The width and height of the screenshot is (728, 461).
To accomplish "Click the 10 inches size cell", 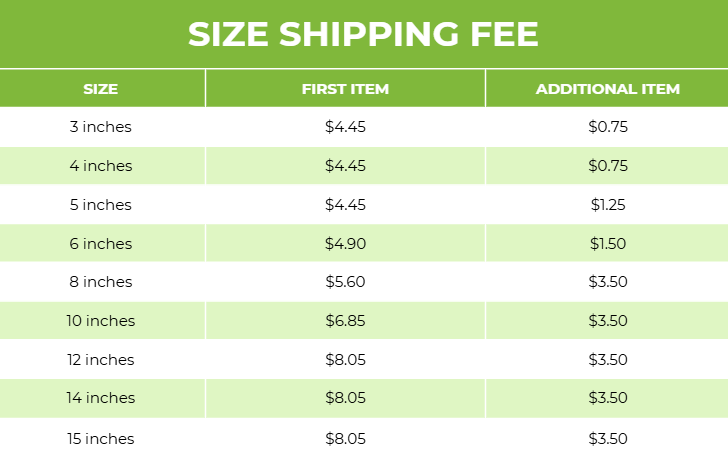I will (x=100, y=321).
